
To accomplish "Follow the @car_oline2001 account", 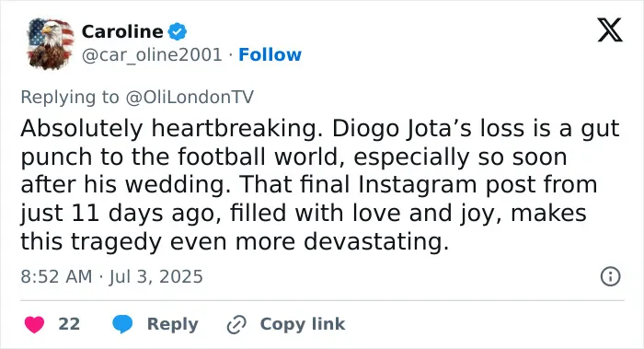I will [x=270, y=54].
